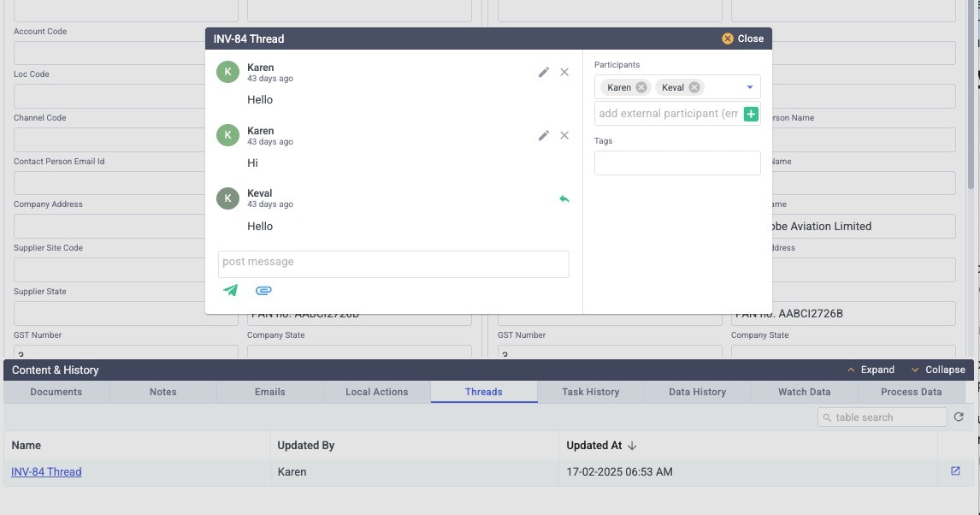Open the Local Actions tab
This screenshot has width=980, height=515.
[377, 392]
